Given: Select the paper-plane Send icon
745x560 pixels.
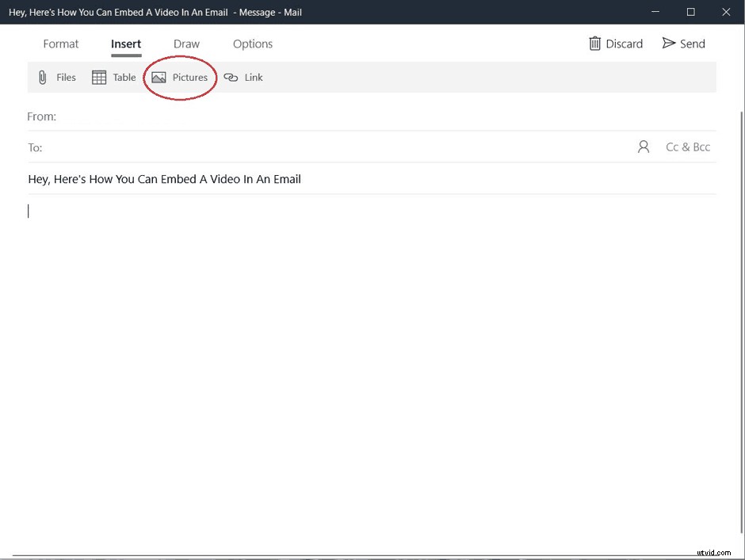Looking at the screenshot, I should [667, 44].
